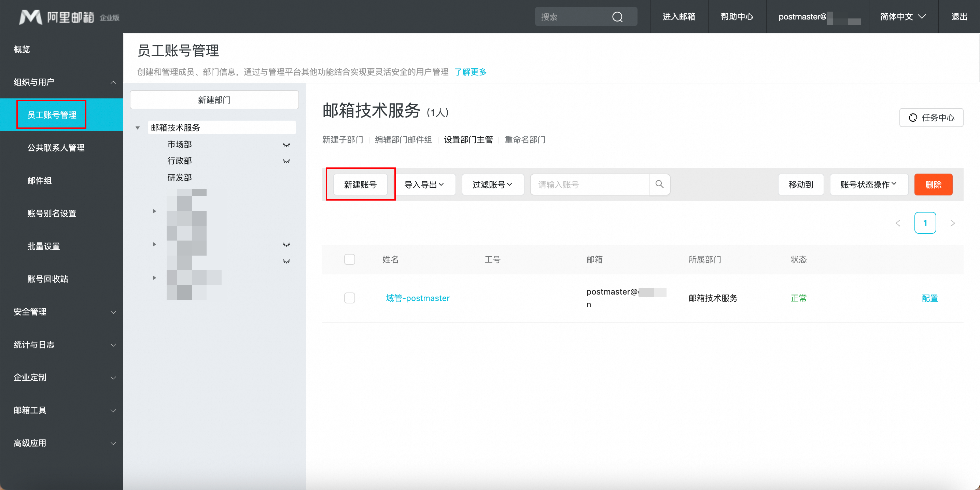Click hidden-eye icon beside 行政部
This screenshot has width=980, height=490.
286,161
